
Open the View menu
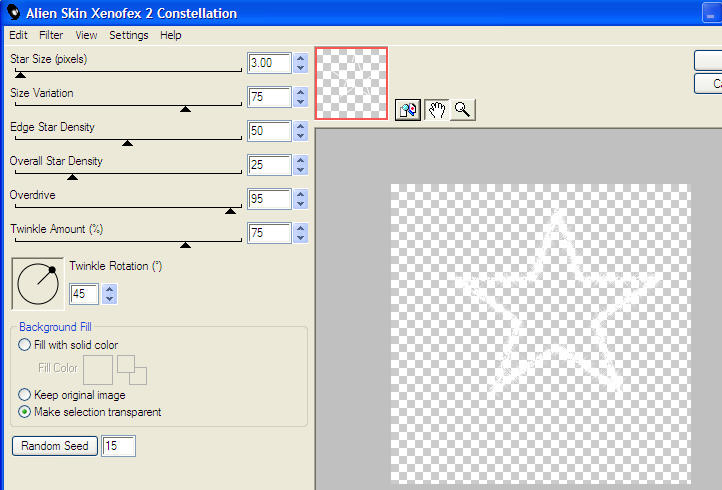[86, 35]
